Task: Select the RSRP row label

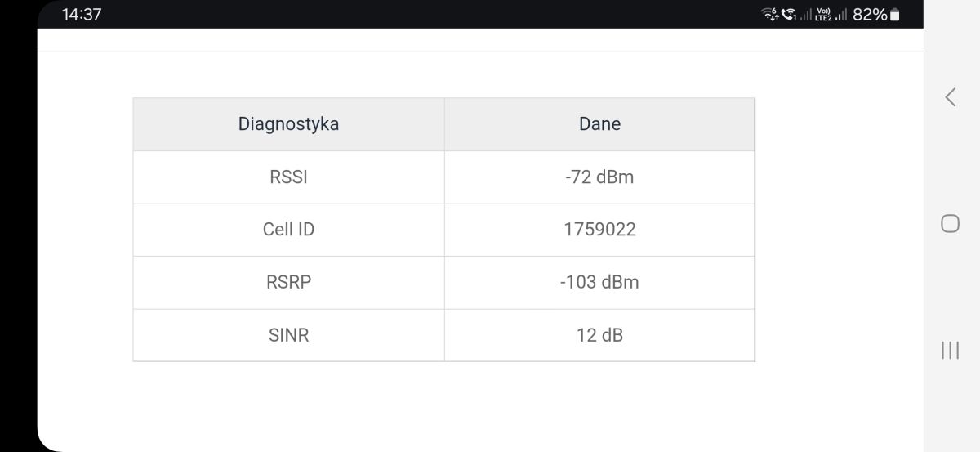Action: pyautogui.click(x=288, y=282)
